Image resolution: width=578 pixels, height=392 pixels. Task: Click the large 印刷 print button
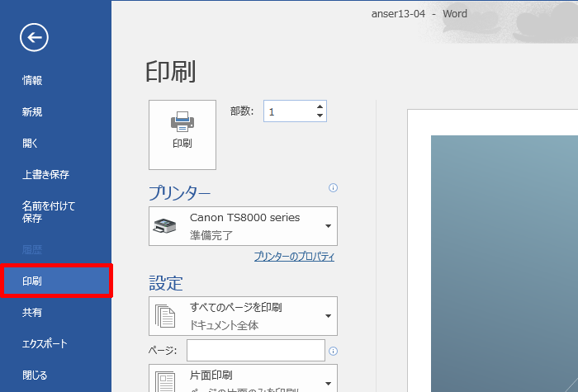182,135
